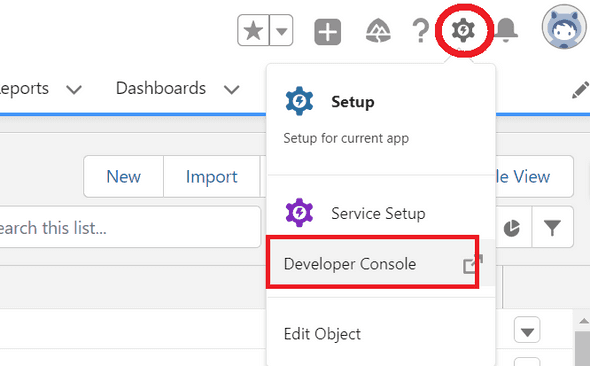
Task: Click the Setup gear icon in header
Action: [x=463, y=30]
